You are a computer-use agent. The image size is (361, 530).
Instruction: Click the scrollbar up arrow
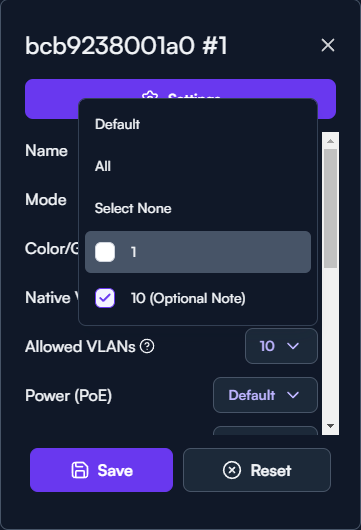coord(331,141)
